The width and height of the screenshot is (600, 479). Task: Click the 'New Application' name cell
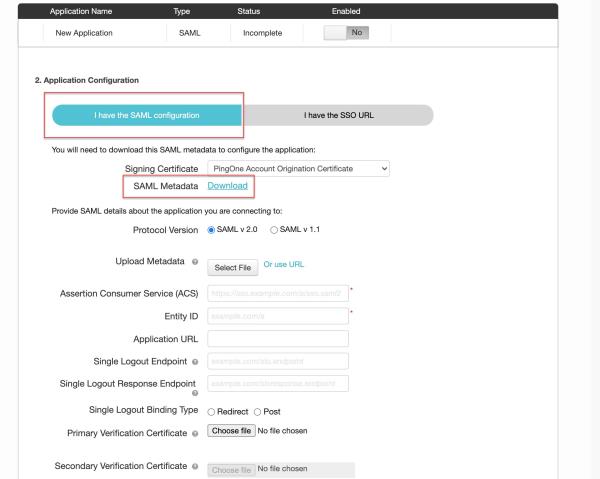click(84, 33)
